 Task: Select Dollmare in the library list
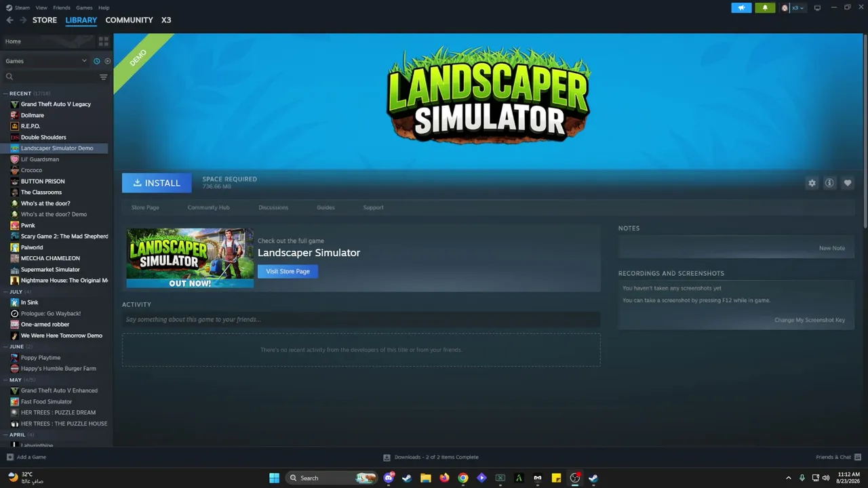click(33, 115)
